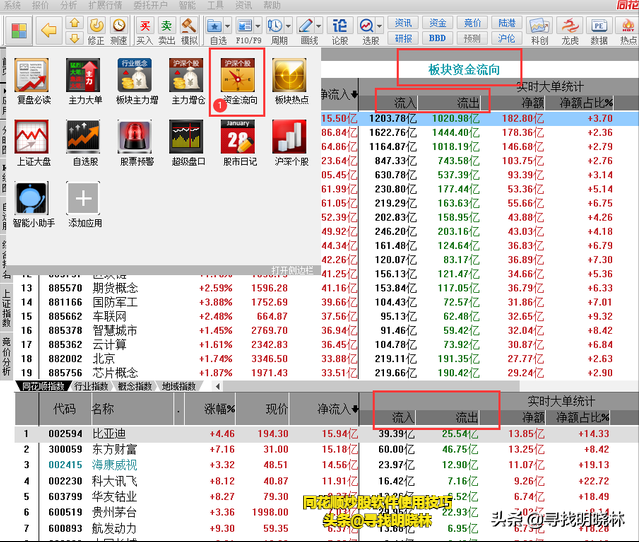
Task: Expand 画线 dropdown arrow
Action: point(319,26)
